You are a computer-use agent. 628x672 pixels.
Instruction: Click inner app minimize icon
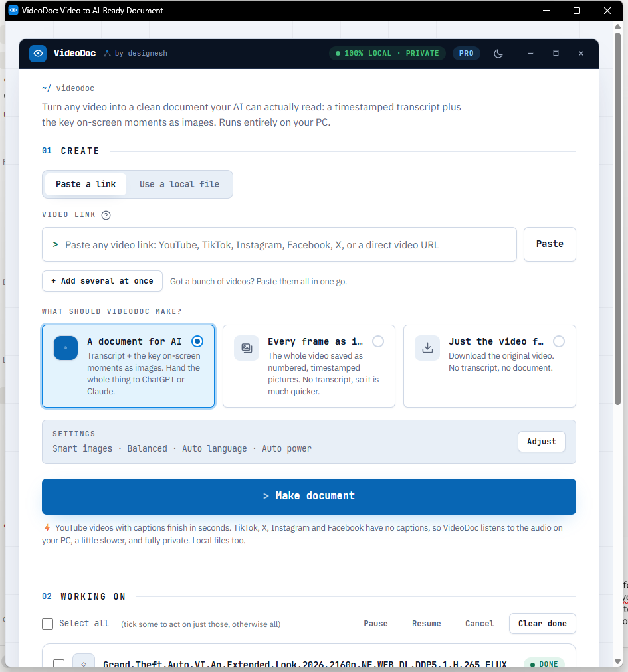pos(530,54)
